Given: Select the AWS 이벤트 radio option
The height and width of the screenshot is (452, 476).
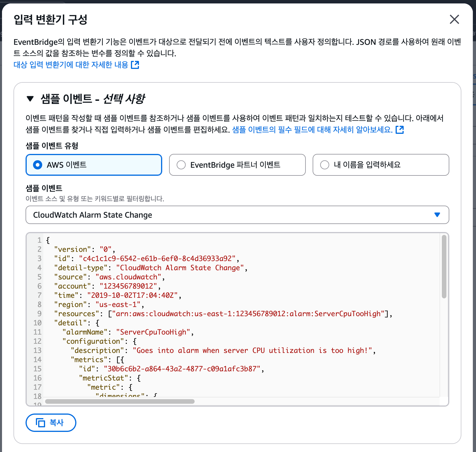Looking at the screenshot, I should (x=94, y=165).
